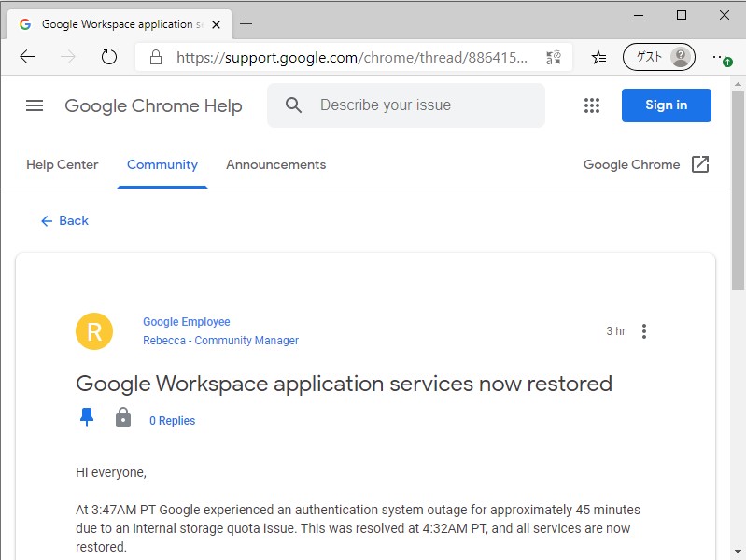Open the favorites star icon
The image size is (746, 560).
pos(598,57)
